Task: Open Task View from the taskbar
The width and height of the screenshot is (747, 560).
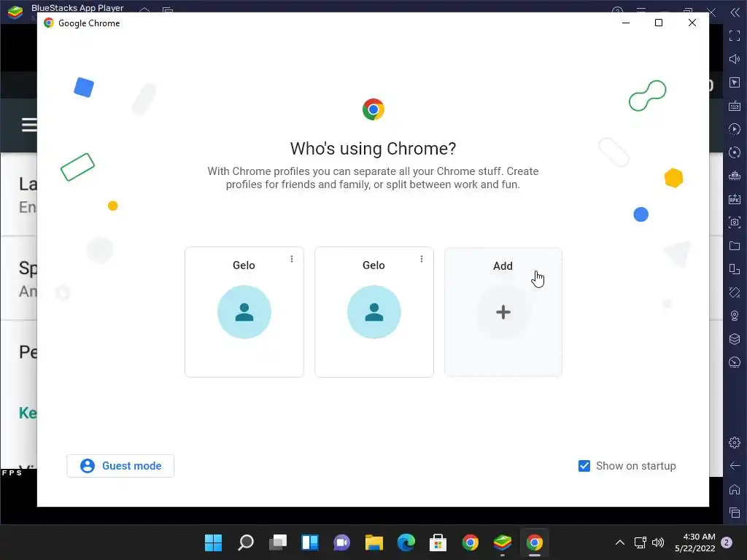Action: click(278, 542)
